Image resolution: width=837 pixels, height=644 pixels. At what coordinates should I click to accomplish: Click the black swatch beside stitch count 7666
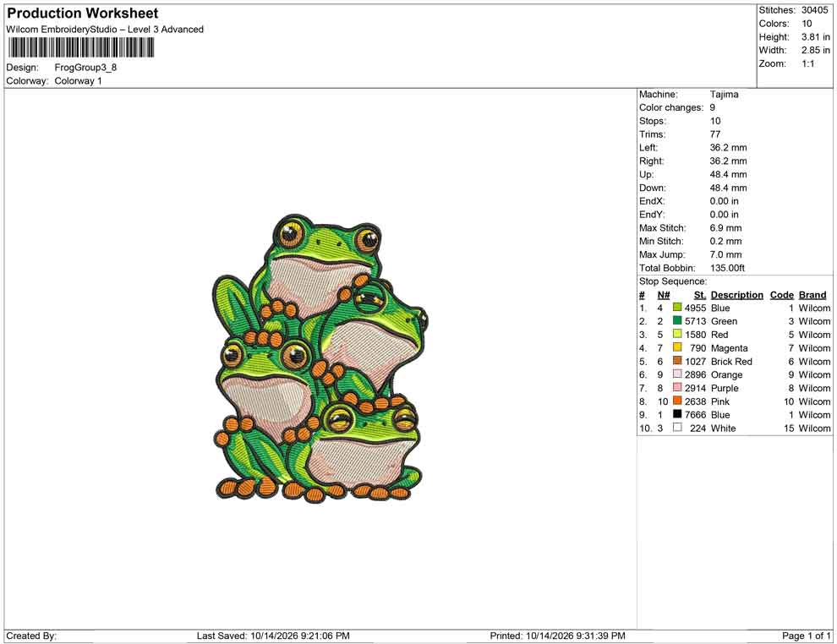click(x=677, y=414)
